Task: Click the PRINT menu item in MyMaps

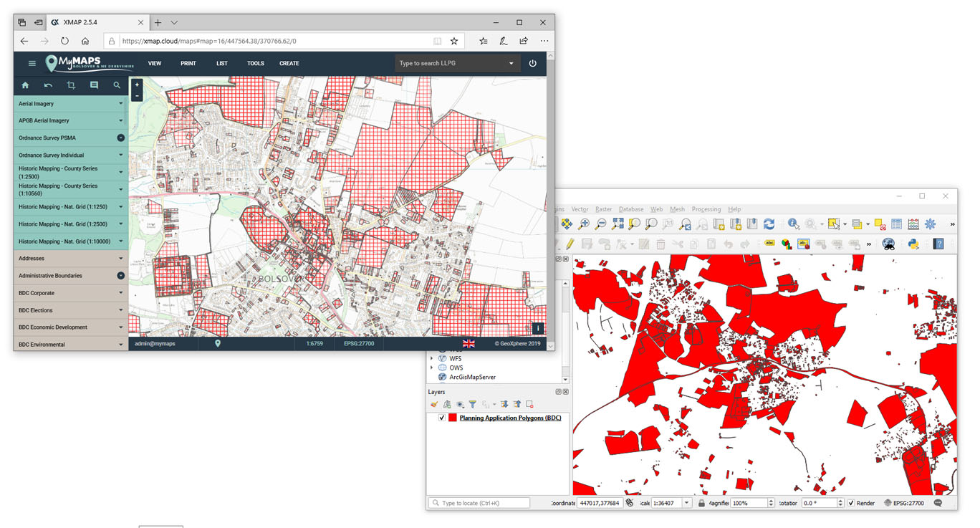Action: tap(188, 63)
